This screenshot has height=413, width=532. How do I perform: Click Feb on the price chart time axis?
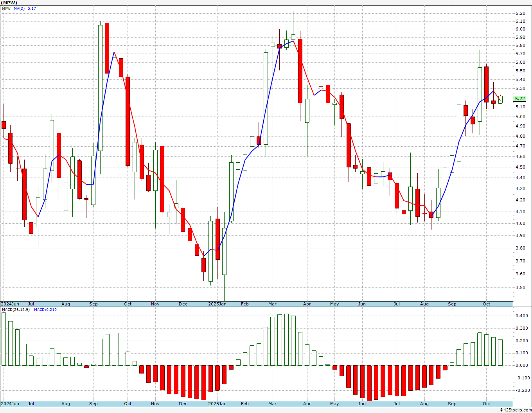[245, 304]
